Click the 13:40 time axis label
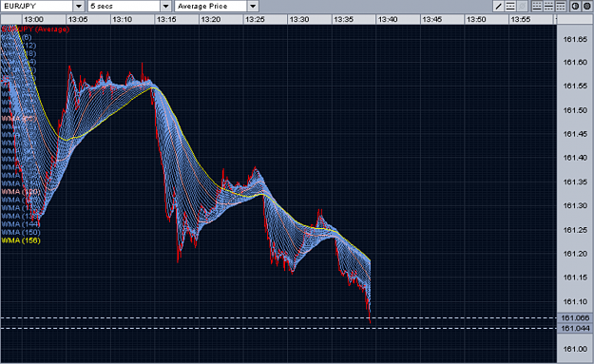Image resolution: width=594 pixels, height=364 pixels. tap(388, 19)
